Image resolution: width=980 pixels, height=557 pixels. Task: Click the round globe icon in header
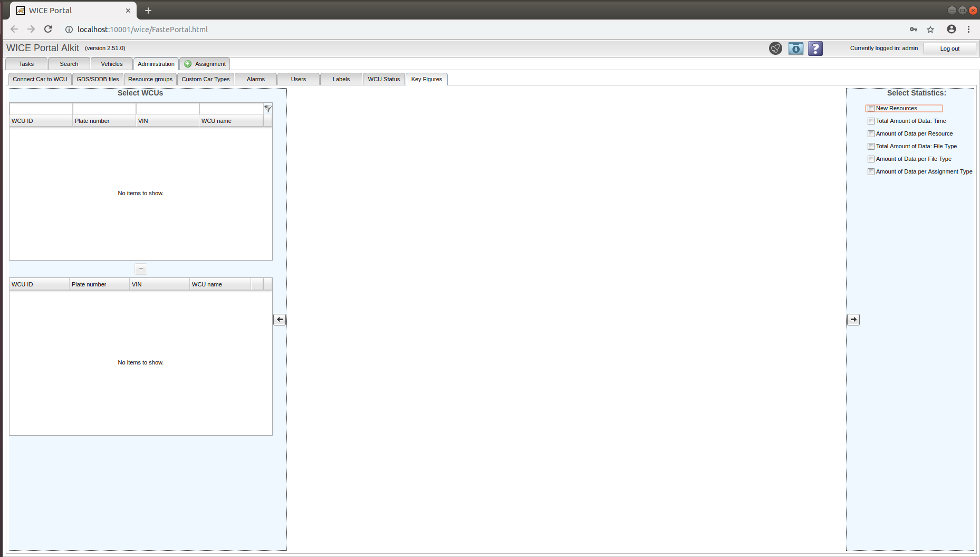click(x=775, y=49)
